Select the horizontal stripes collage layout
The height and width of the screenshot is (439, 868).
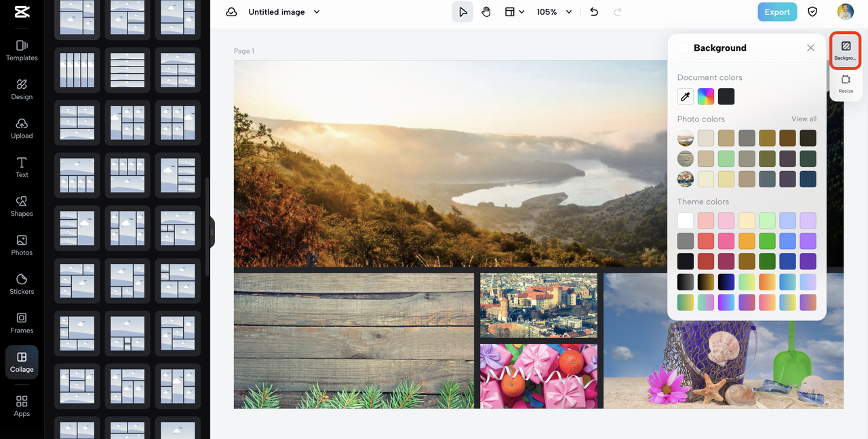pyautogui.click(x=127, y=70)
